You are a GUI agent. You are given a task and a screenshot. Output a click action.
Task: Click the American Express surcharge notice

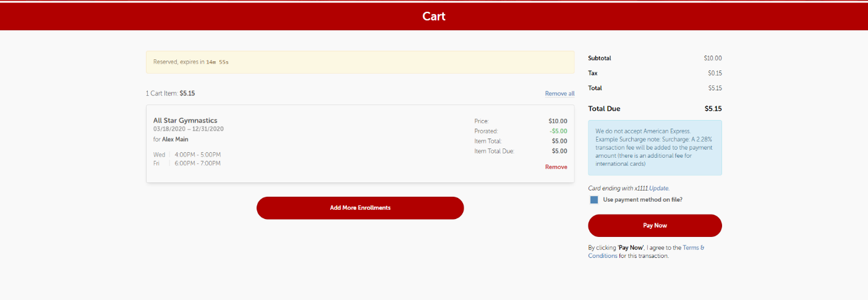[655, 148]
